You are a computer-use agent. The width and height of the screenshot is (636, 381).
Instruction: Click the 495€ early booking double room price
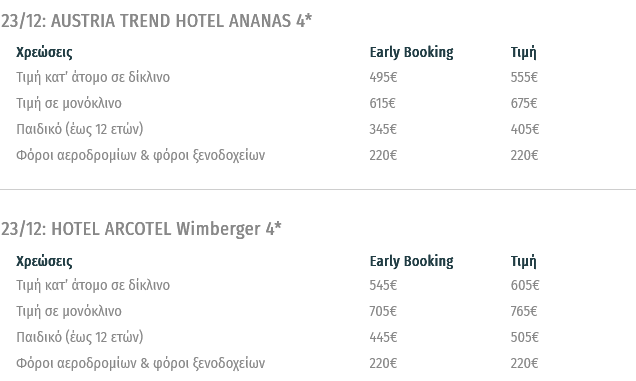click(383, 77)
